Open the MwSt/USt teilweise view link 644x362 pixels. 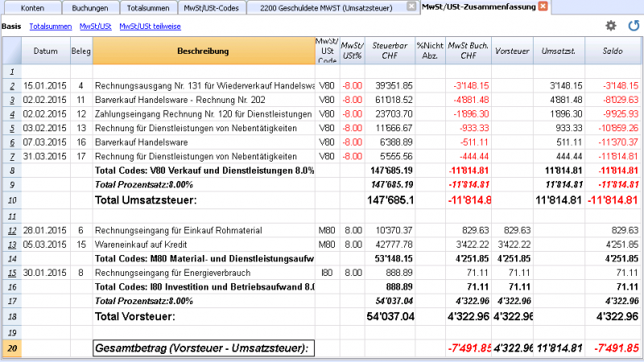pyautogui.click(x=150, y=27)
